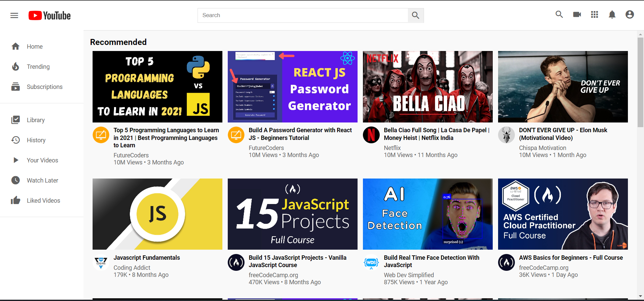The image size is (644, 301).
Task: Click the Trending flame icon
Action: [15, 66]
